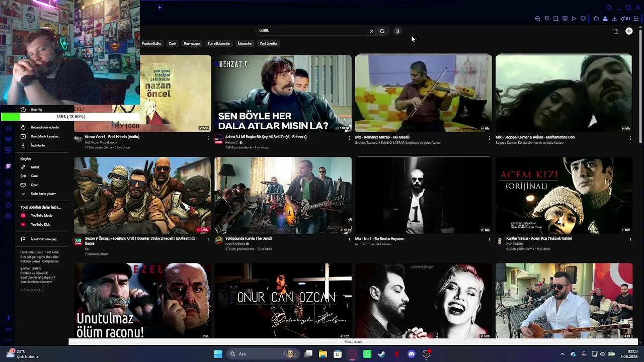Image resolution: width=644 pixels, height=362 pixels.
Task: Open options menu for Behzat Ç. video
Action: pos(349,138)
